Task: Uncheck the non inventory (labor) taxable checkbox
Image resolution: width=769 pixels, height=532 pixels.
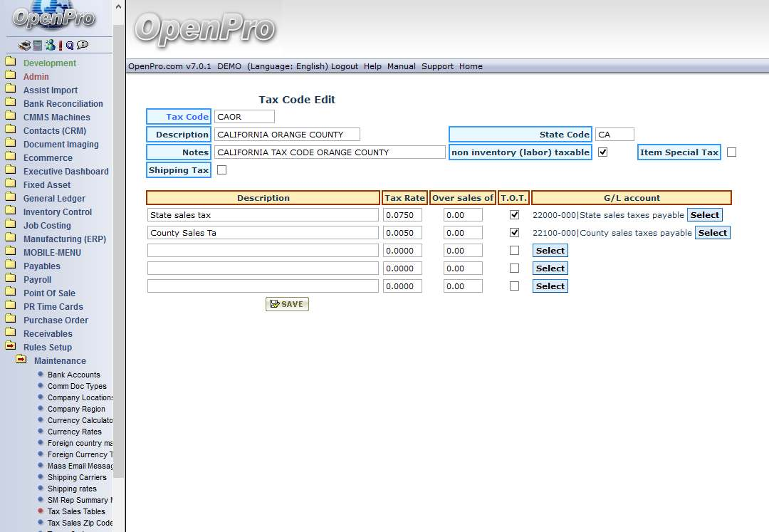Action: click(x=602, y=152)
